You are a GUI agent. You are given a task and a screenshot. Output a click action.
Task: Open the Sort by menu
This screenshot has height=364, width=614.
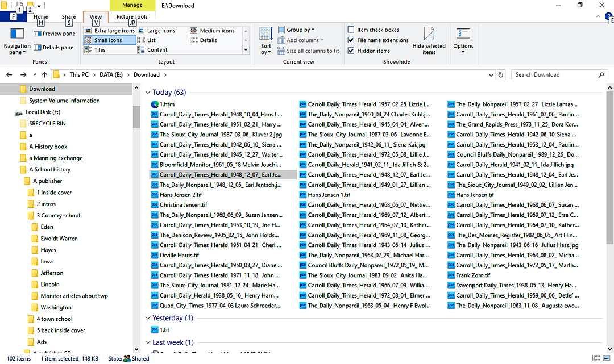(266, 41)
